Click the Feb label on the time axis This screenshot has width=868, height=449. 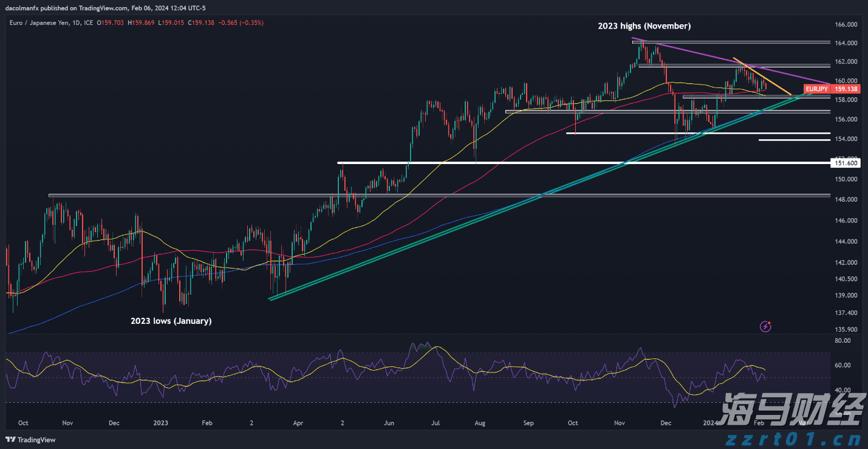(x=758, y=423)
